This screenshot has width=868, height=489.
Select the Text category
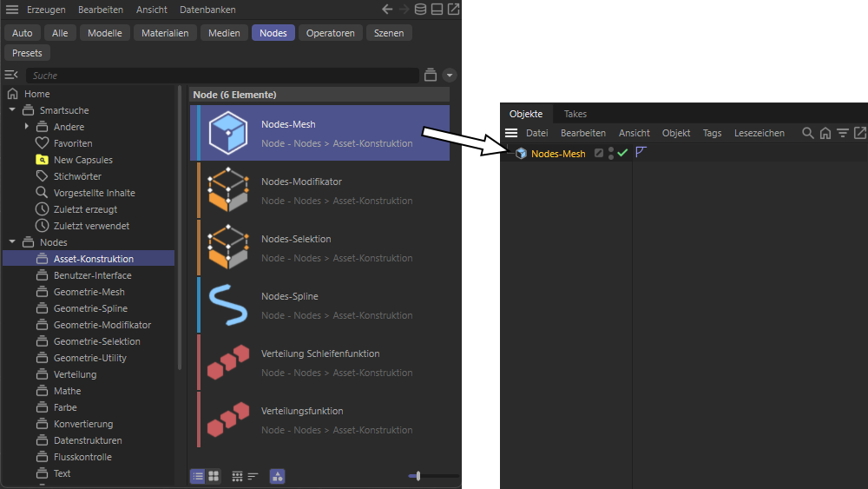62,473
